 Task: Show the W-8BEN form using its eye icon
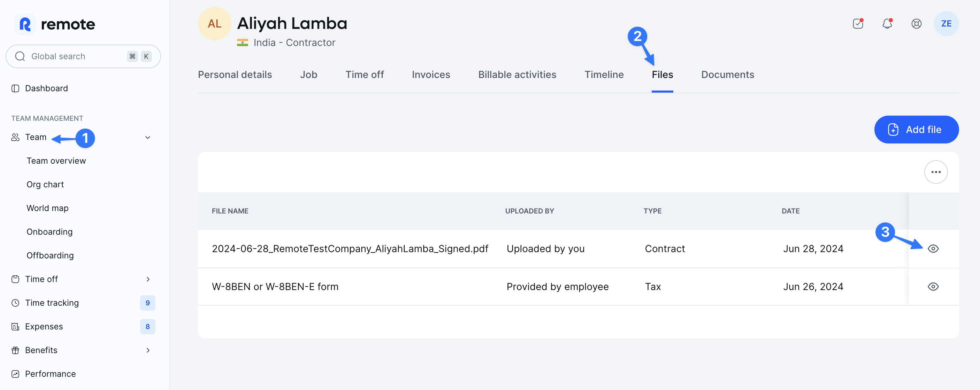[934, 286]
